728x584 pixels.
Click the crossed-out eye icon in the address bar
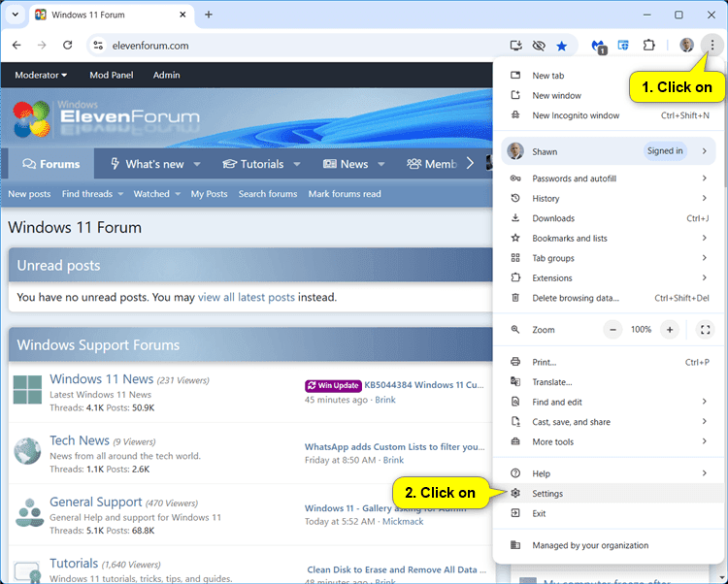coord(539,46)
